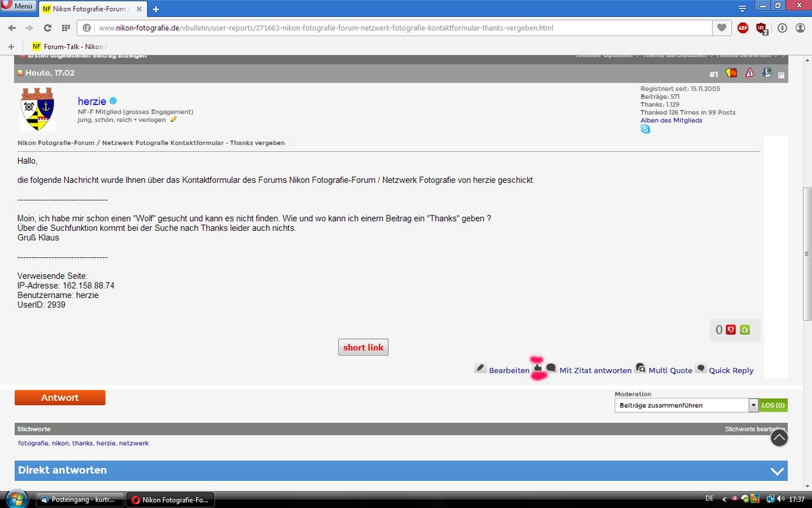Screen dimensions: 812x508
Task: Go forward one page
Action: pyautogui.click(x=29, y=28)
